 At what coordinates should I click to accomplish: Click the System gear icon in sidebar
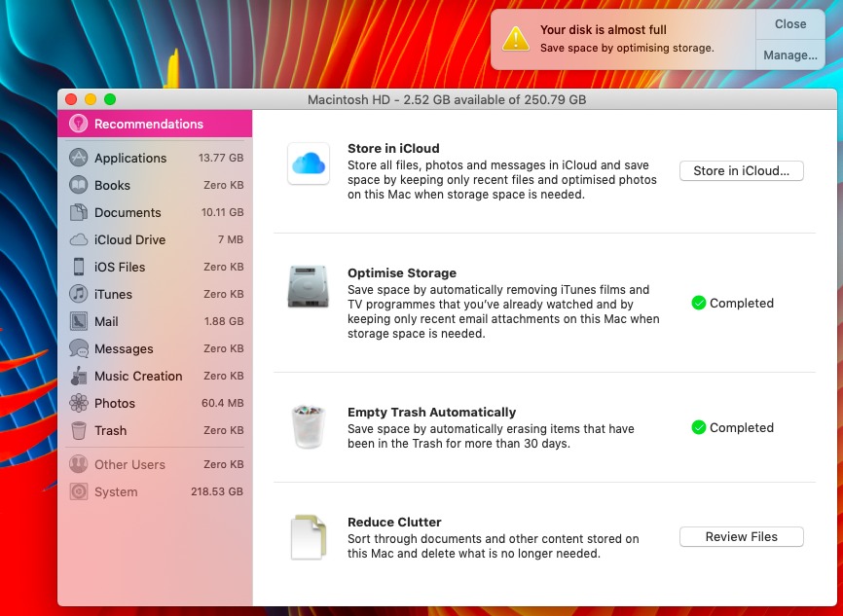point(79,491)
